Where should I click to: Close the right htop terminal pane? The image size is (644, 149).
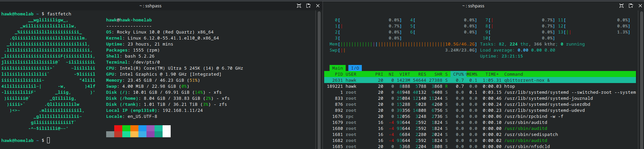click(x=640, y=6)
